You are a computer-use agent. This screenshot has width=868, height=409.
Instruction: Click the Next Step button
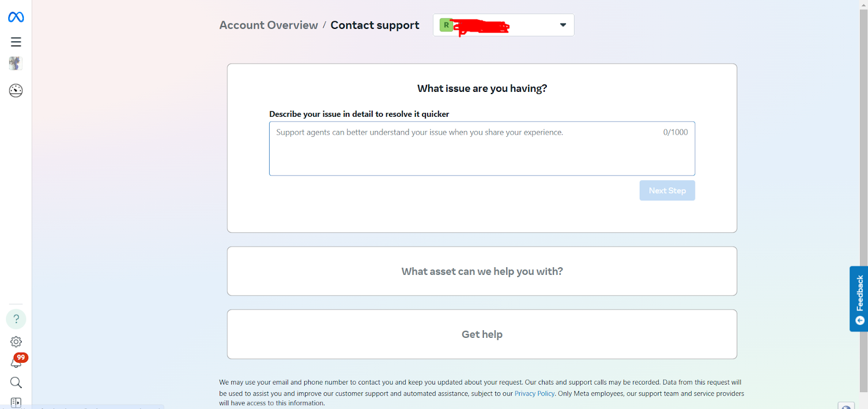click(667, 191)
